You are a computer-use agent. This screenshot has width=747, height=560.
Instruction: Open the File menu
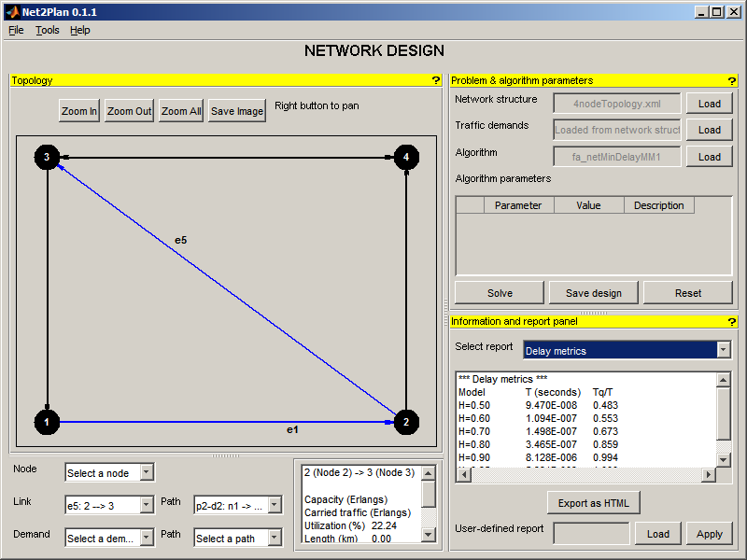point(16,30)
